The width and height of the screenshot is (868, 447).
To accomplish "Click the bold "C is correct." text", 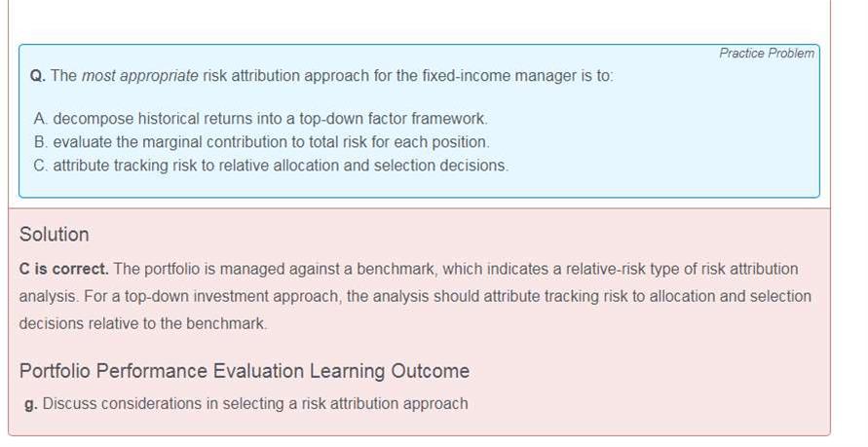I will point(63,269).
